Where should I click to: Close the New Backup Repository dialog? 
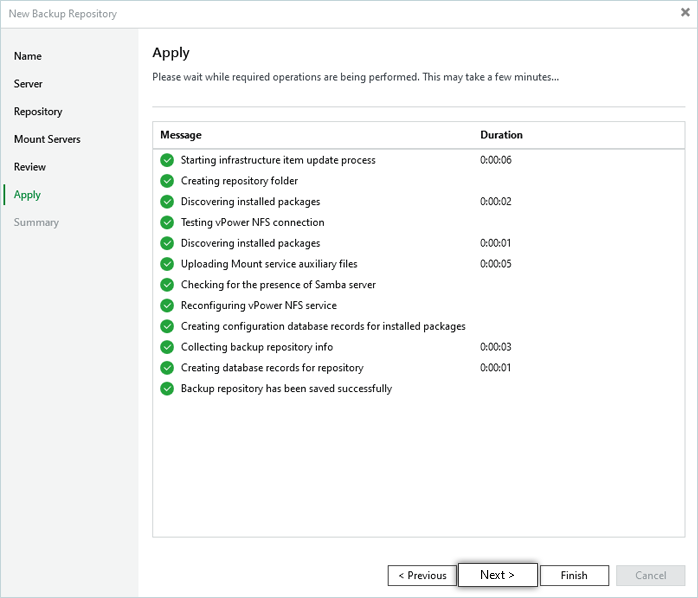click(684, 13)
